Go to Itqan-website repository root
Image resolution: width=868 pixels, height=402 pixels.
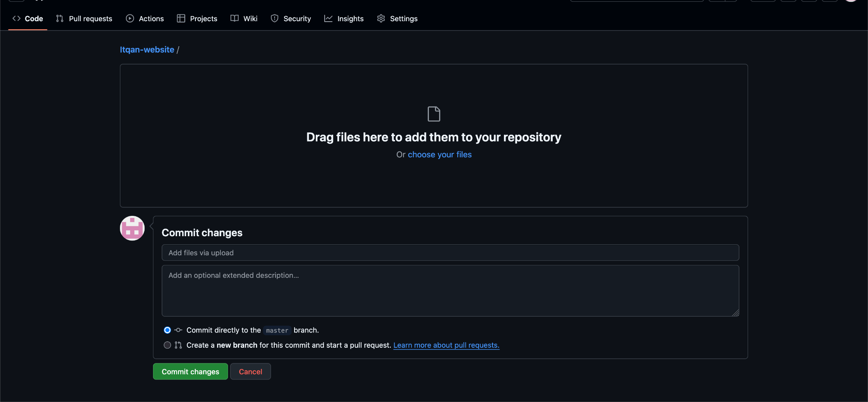click(147, 50)
